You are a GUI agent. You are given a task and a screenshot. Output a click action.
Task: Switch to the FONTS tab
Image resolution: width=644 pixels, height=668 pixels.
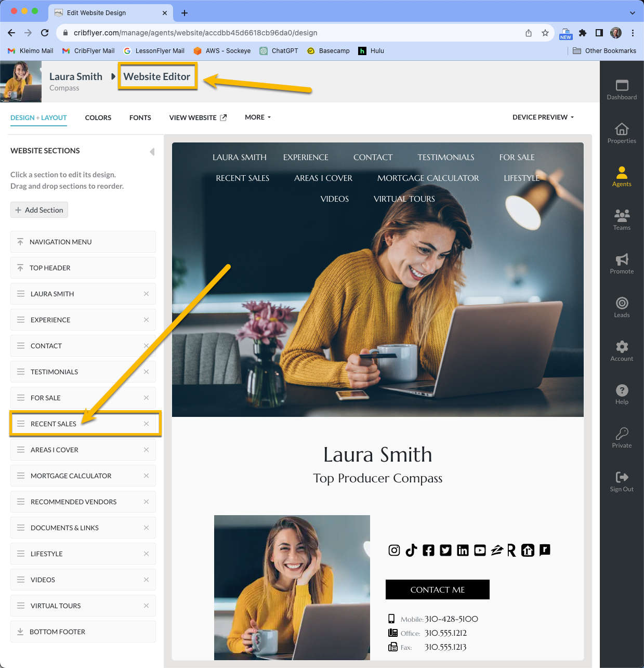[x=140, y=117]
